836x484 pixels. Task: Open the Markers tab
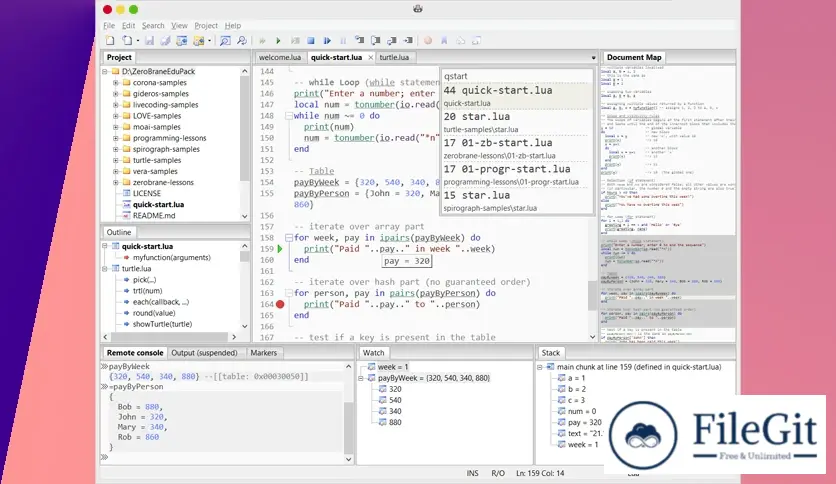click(x=263, y=353)
